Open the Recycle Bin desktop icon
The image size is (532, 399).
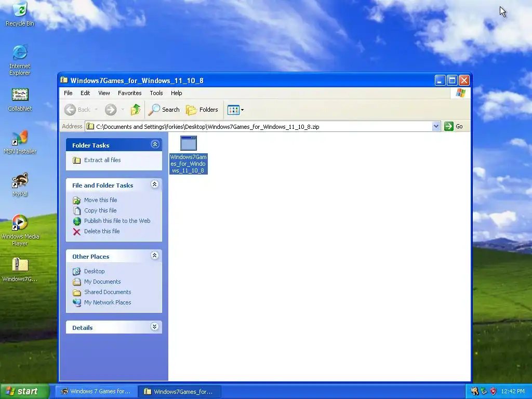(20, 14)
